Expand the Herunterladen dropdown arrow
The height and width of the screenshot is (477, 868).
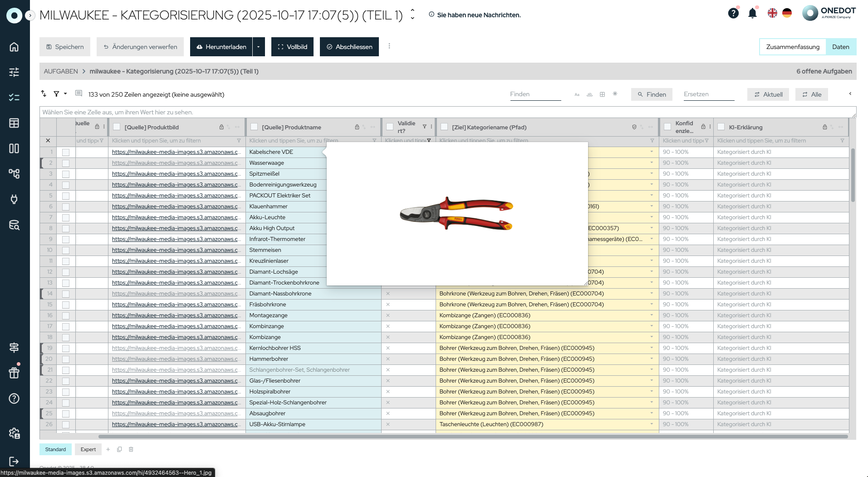tap(259, 47)
